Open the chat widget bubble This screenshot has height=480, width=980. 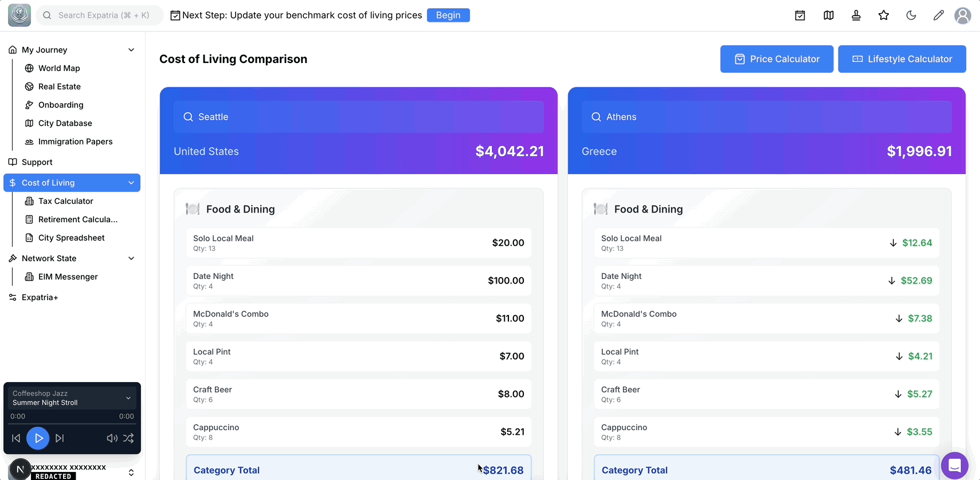954,466
